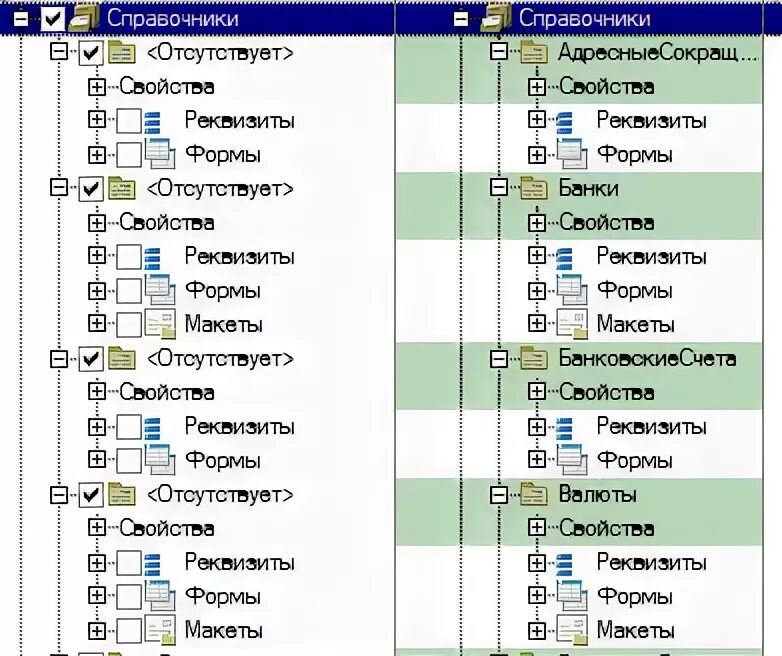Collapse the Справочники root node in the left pane
This screenshot has height=656, width=782.
coord(21,19)
